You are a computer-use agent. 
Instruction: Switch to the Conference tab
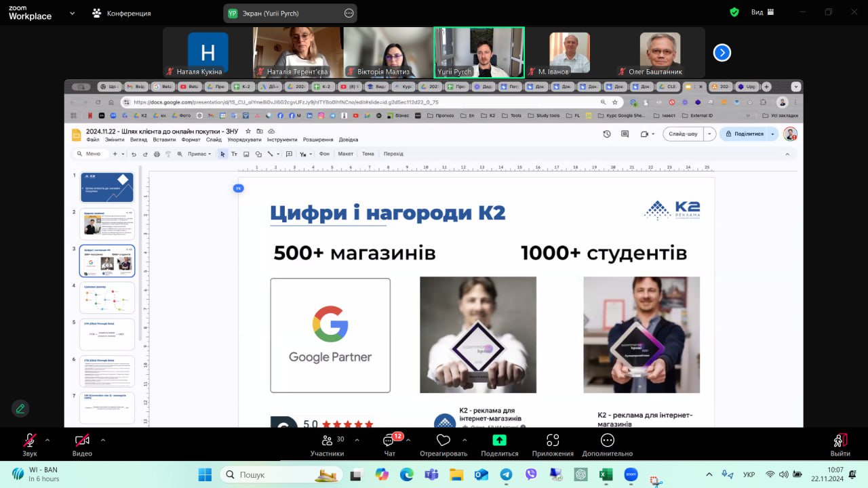(122, 13)
